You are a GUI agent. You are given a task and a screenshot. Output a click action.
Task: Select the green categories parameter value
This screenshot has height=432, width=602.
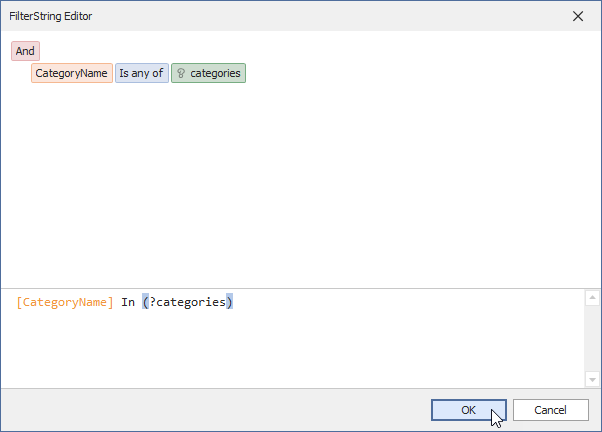tap(215, 73)
